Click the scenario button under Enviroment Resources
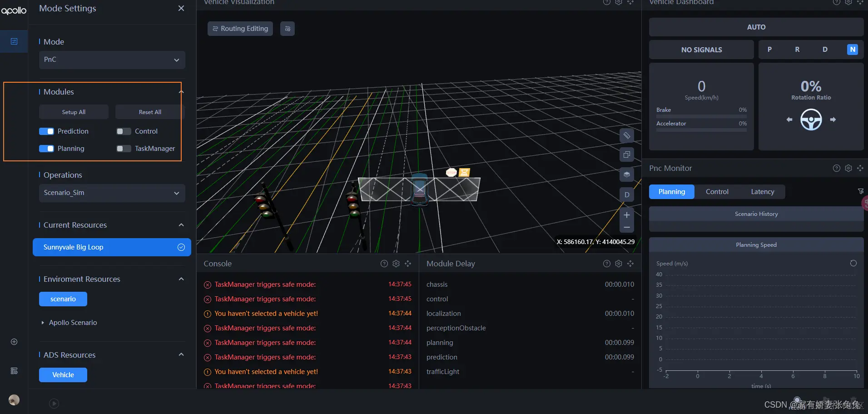The width and height of the screenshot is (868, 414). click(x=63, y=299)
